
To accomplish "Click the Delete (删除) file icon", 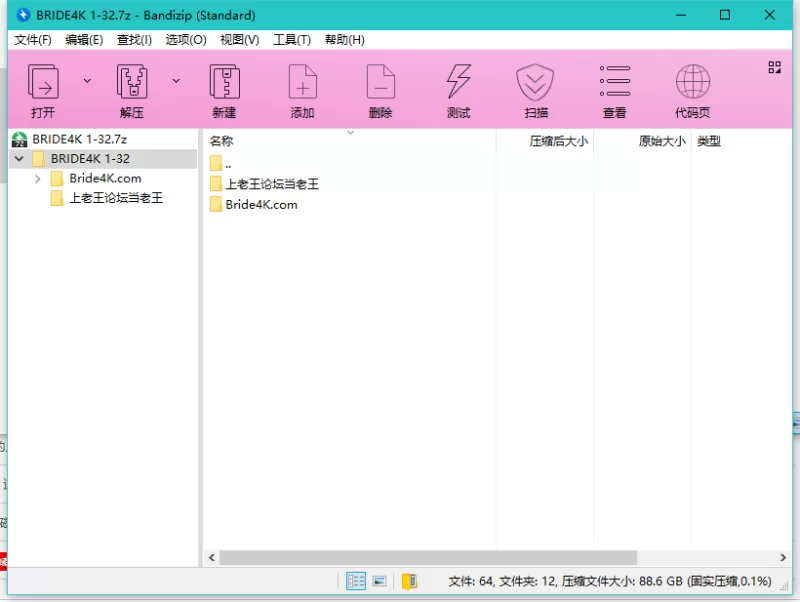I will [x=381, y=82].
